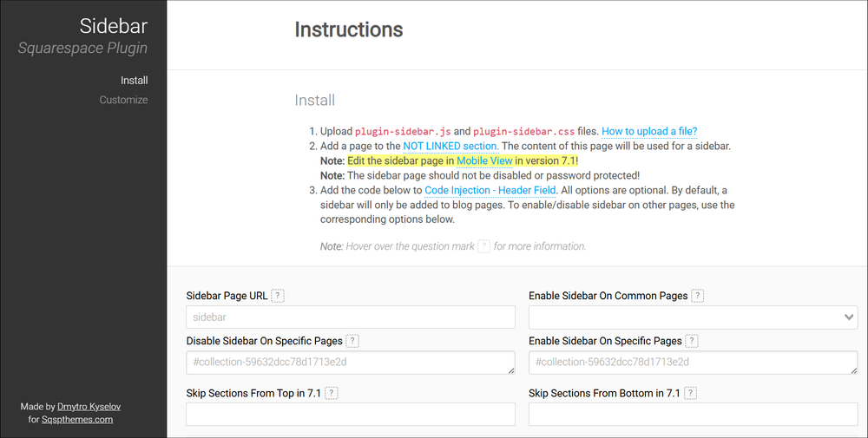Visit the Dmytro Kyselov author link
Image resolution: width=868 pixels, height=438 pixels.
pos(89,407)
